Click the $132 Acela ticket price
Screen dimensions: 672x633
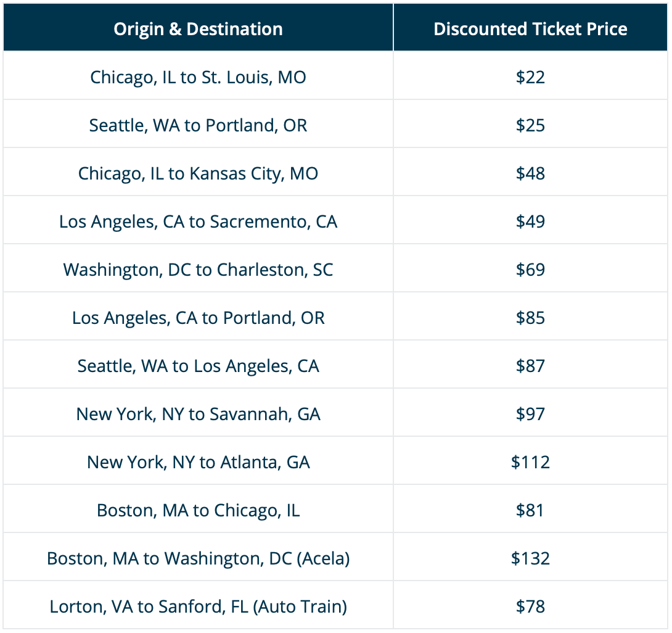[x=530, y=558]
